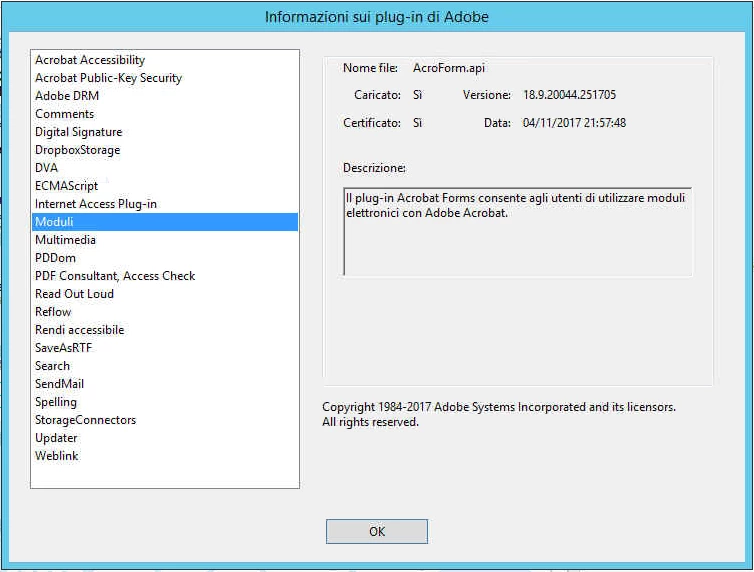Click the Descrizione text box
This screenshot has height=572, width=754.
click(x=518, y=232)
